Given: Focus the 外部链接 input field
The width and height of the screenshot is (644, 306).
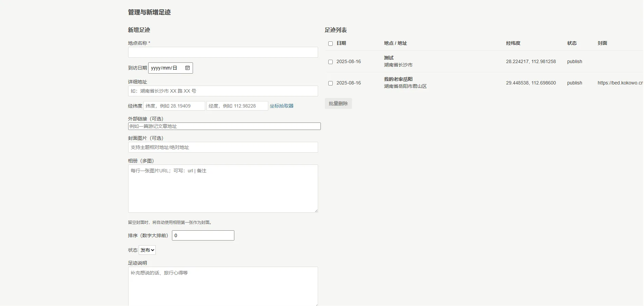Looking at the screenshot, I should click(x=224, y=126).
